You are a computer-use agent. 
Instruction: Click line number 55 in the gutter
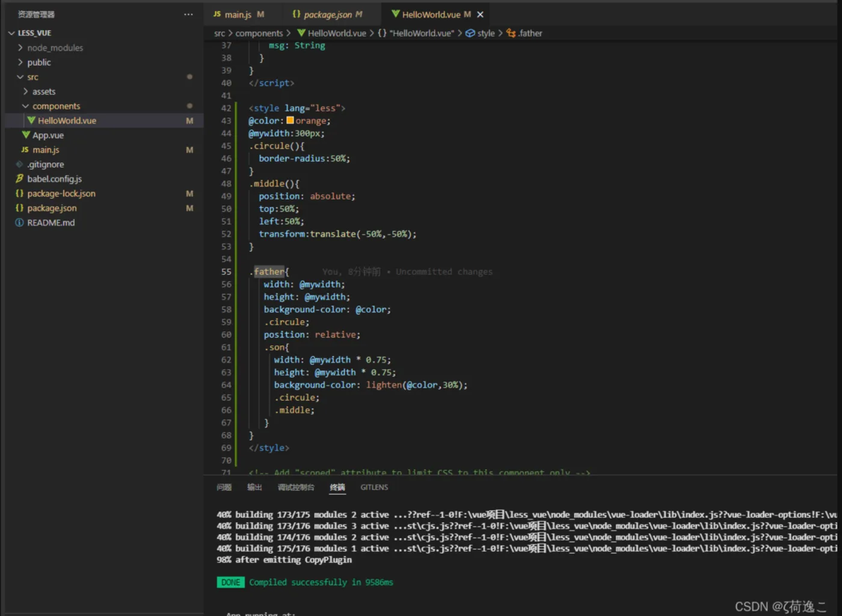[226, 272]
